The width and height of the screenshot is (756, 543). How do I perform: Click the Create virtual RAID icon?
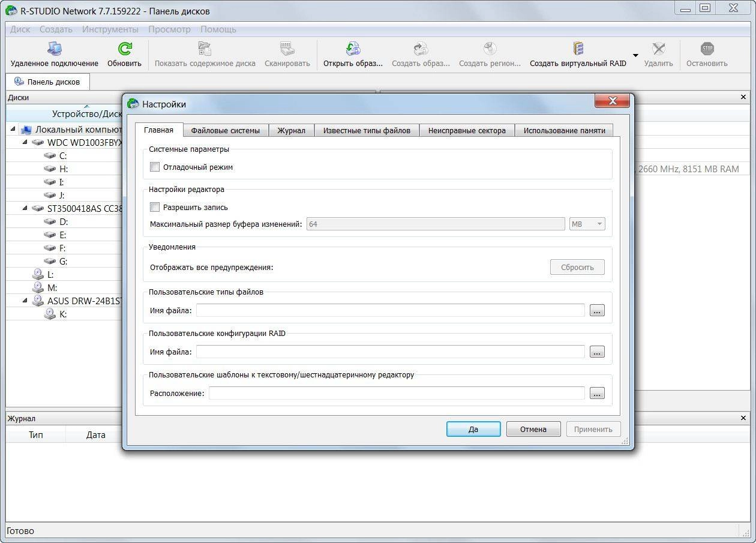click(578, 49)
